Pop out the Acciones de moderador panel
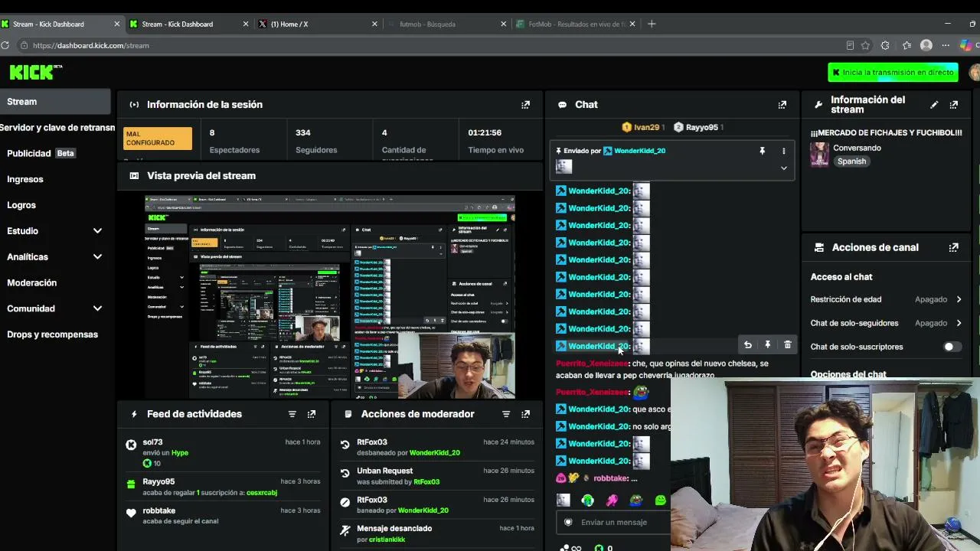Screen dimensions: 980x551 click(525, 414)
